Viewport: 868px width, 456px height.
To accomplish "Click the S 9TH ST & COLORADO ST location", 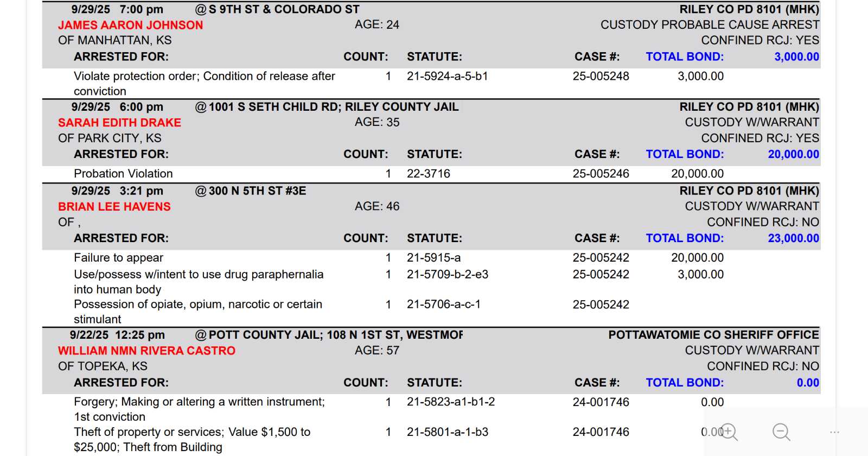I will pyautogui.click(x=284, y=9).
